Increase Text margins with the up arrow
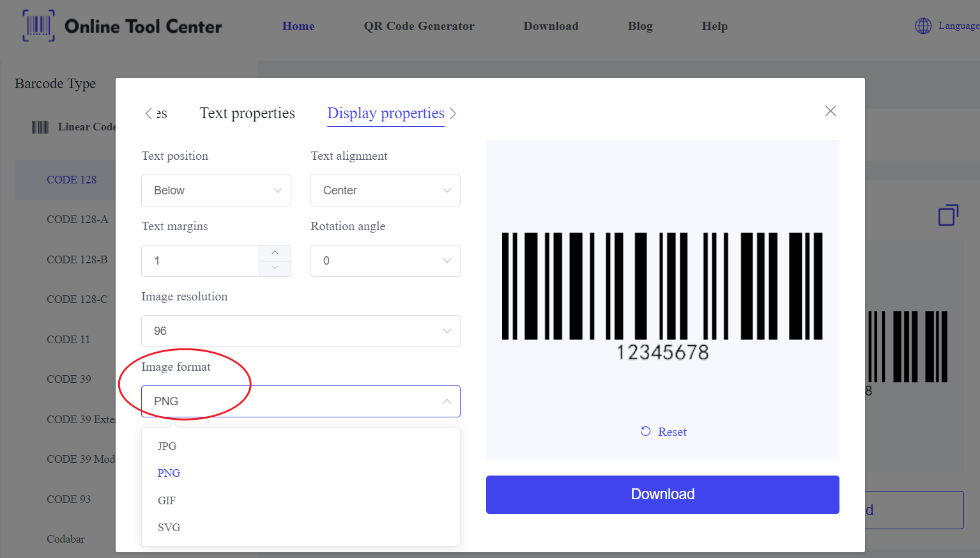 275,252
